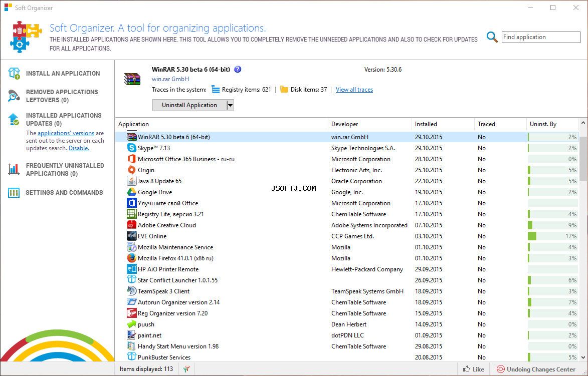Image resolution: width=588 pixels, height=376 pixels.
Task: Click the Dean Herbert developer cell
Action: 349,324
